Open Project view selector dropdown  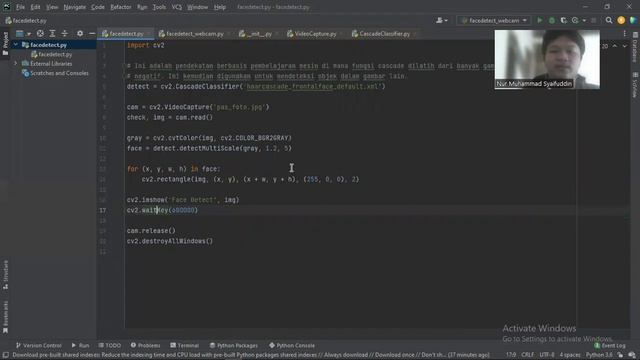(x=23, y=33)
